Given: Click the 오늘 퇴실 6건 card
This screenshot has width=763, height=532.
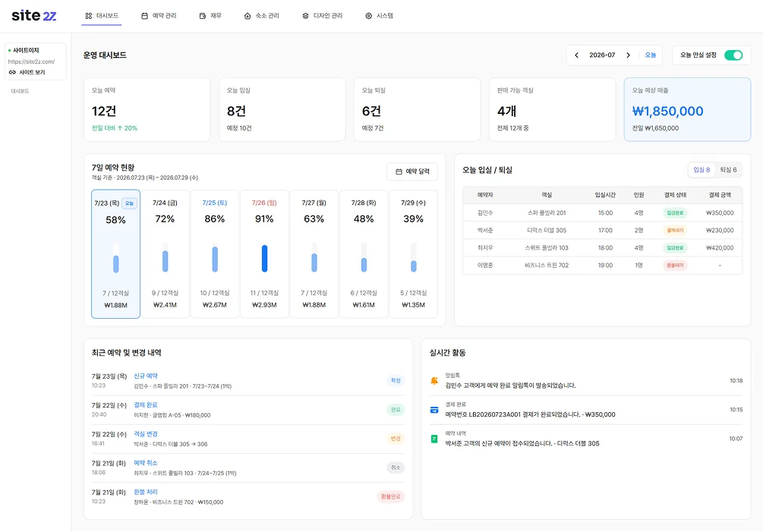Looking at the screenshot, I should click(417, 109).
